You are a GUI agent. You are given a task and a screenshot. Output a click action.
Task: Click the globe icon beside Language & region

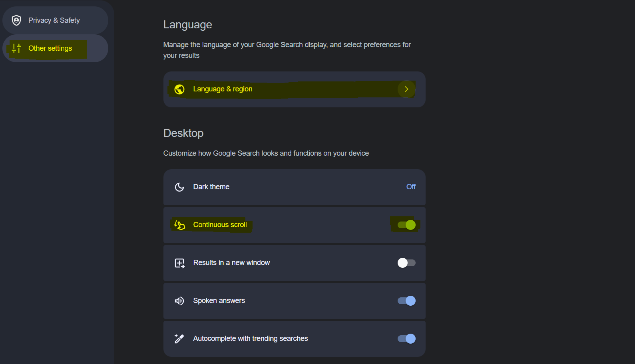point(179,89)
